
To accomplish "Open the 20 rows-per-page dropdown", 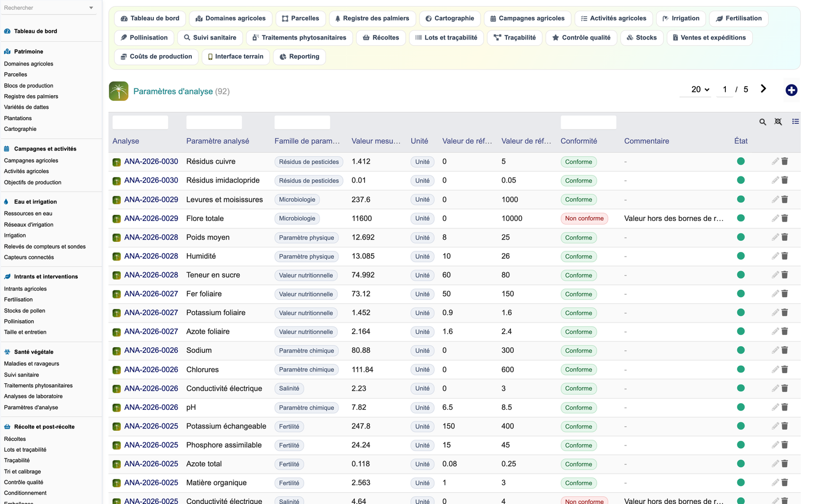I will 700,90.
